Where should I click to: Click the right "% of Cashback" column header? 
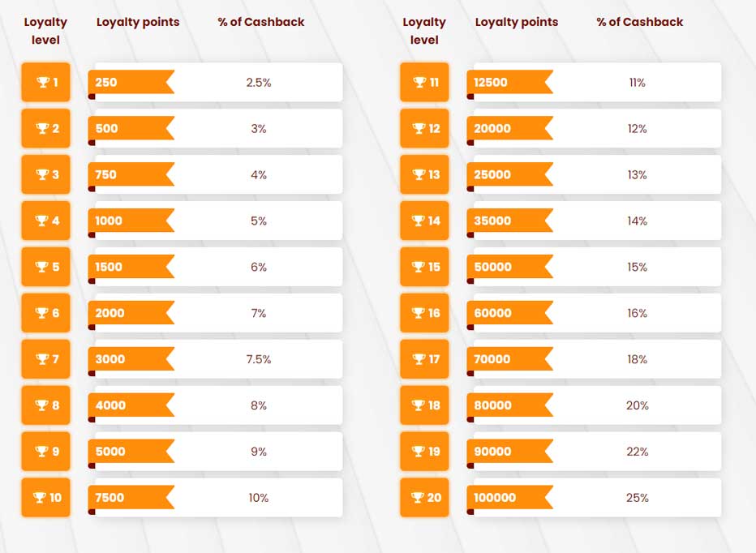[x=640, y=22]
